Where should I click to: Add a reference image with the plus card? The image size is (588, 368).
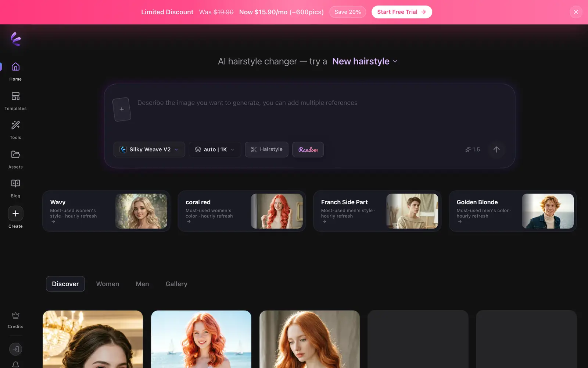tap(122, 109)
